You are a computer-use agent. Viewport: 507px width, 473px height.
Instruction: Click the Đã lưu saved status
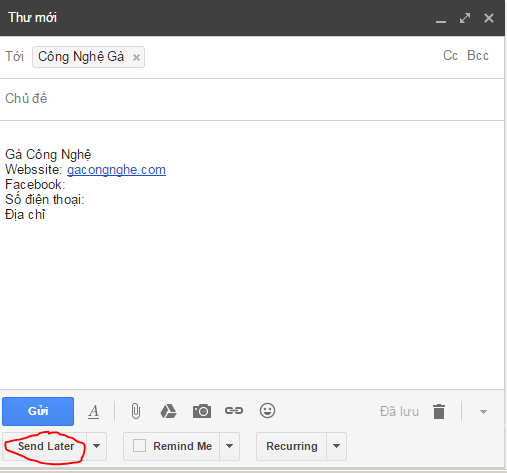[399, 412]
